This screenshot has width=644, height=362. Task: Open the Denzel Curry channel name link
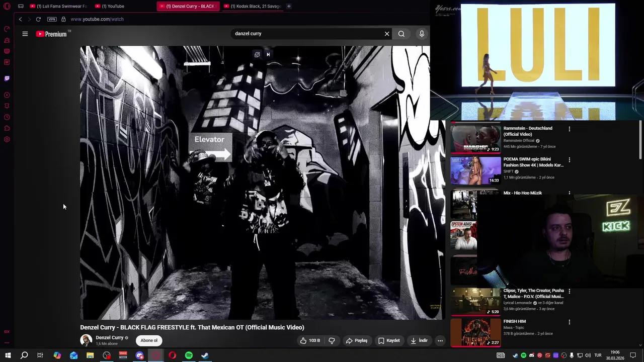(110, 338)
